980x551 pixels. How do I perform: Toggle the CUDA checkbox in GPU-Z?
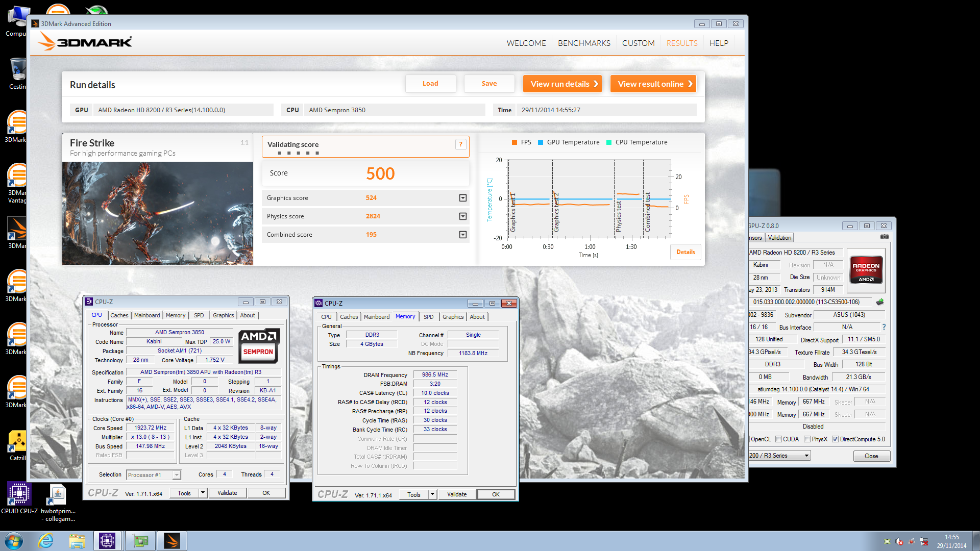[x=778, y=439]
